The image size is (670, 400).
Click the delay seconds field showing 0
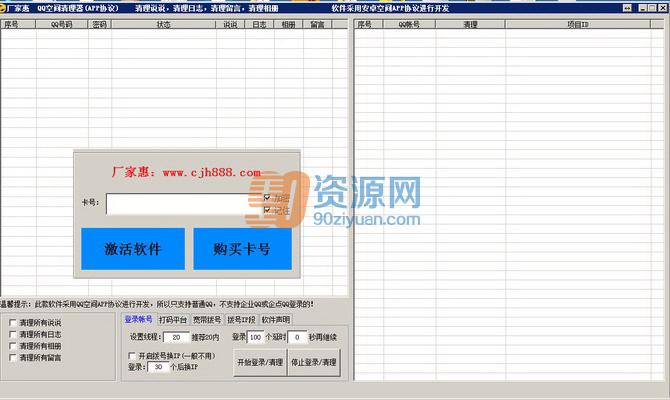tap(297, 337)
